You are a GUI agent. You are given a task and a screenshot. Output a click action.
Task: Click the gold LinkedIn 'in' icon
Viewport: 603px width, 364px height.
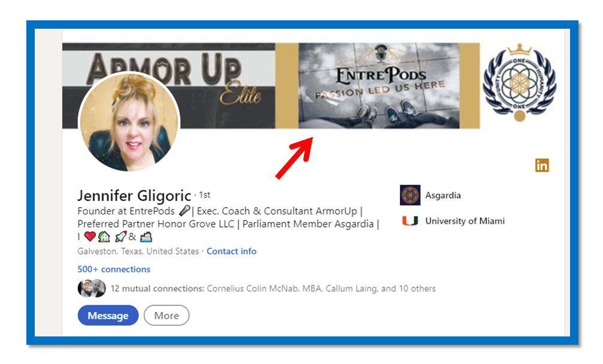[x=542, y=165]
